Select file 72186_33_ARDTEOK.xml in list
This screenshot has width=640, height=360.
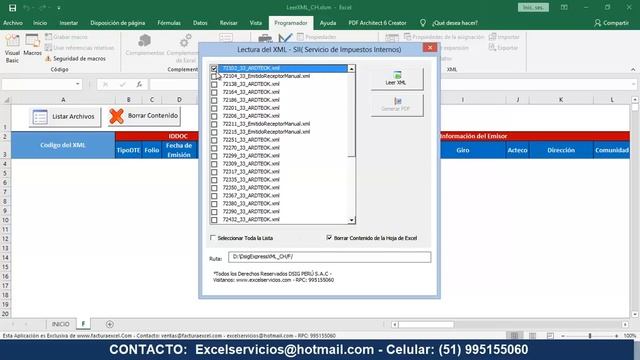(x=251, y=100)
